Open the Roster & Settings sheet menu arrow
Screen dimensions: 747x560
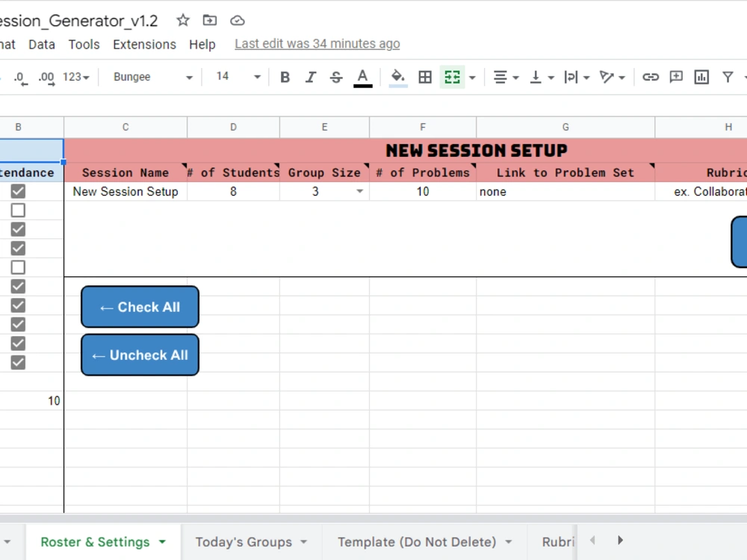coord(163,541)
